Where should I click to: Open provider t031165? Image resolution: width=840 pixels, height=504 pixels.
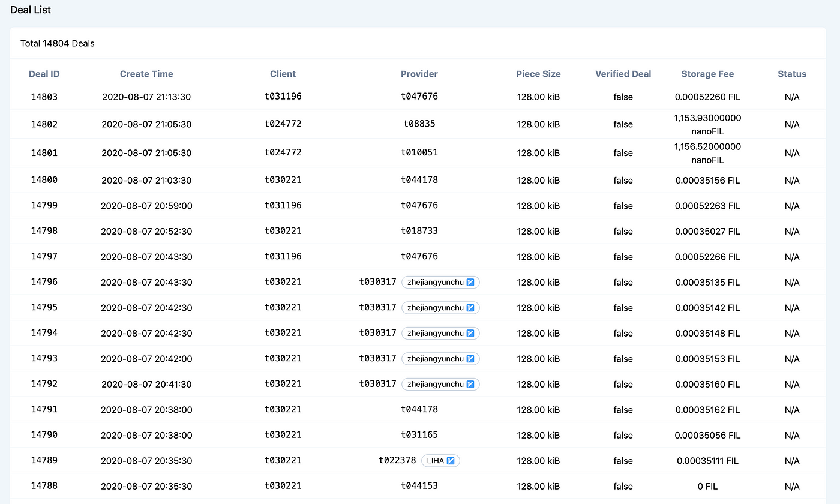(x=419, y=435)
